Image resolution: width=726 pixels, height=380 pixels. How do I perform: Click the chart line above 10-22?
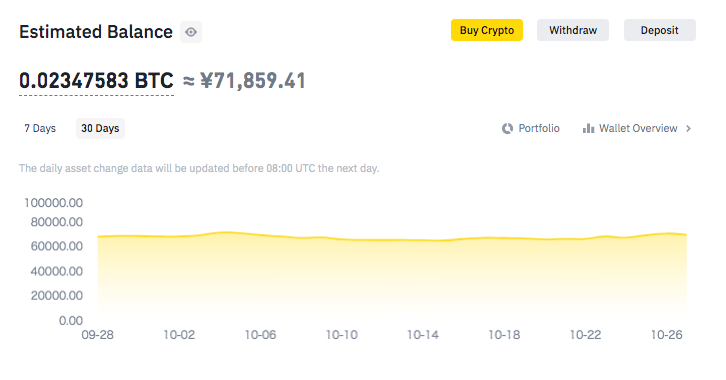[585, 239]
